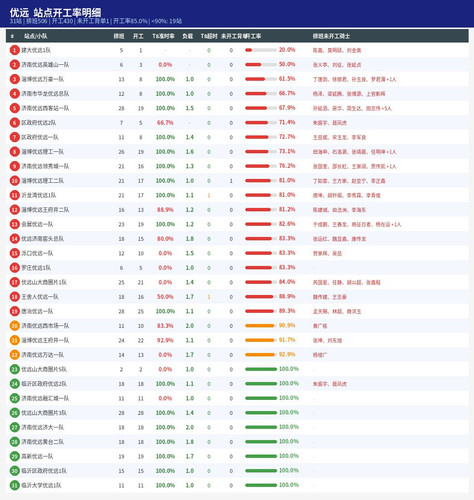This screenshot has height=500, width=474.
Task: Click the 89.3% rate text in row 19
Action: [x=287, y=311]
